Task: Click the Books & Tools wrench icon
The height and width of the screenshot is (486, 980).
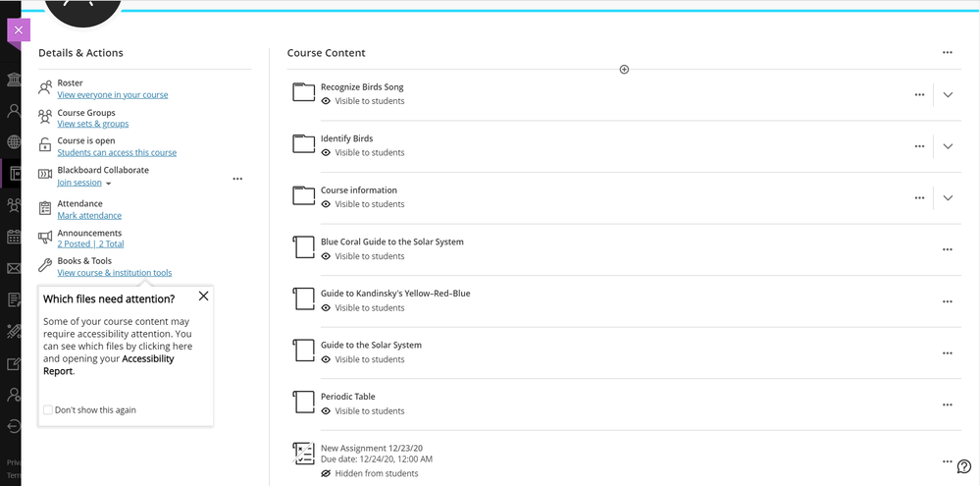Action: pos(45,265)
